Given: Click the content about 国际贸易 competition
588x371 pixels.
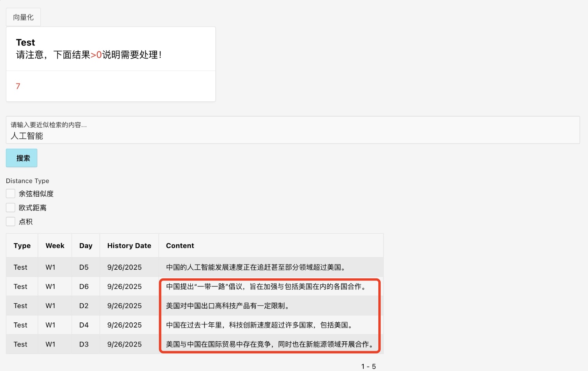Looking at the screenshot, I should [270, 344].
